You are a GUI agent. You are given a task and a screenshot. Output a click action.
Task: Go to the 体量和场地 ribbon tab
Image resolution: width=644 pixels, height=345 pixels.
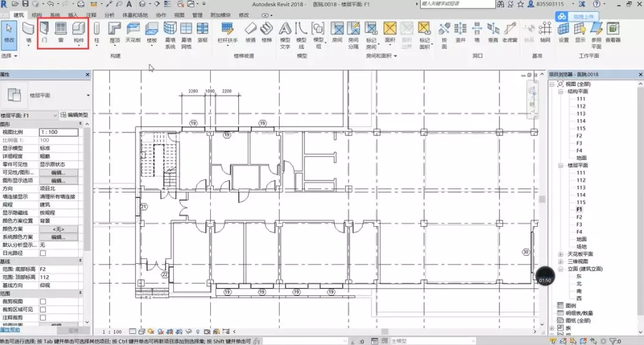click(134, 15)
